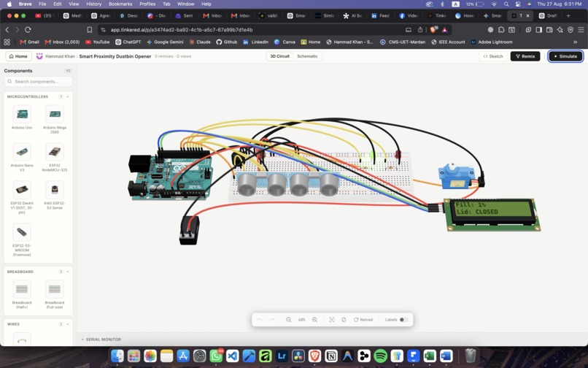Reset the camera rotation icon
The width and height of the screenshot is (588, 368).
[x=344, y=320]
